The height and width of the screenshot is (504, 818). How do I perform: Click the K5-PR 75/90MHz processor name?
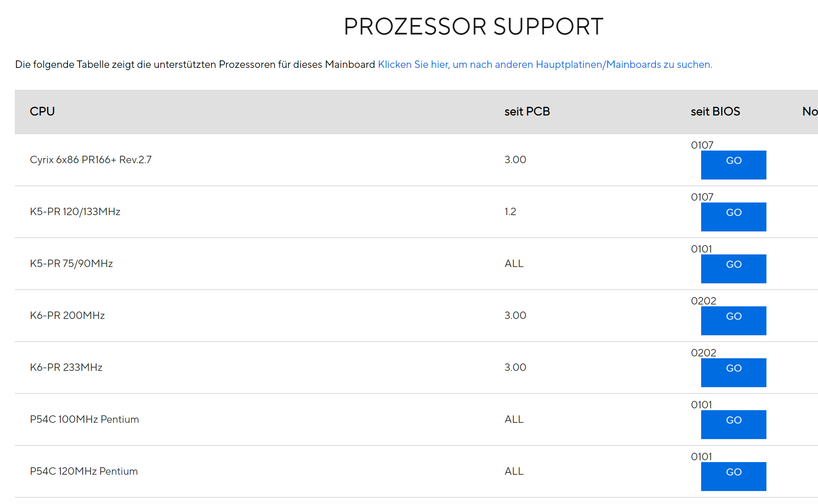[72, 263]
